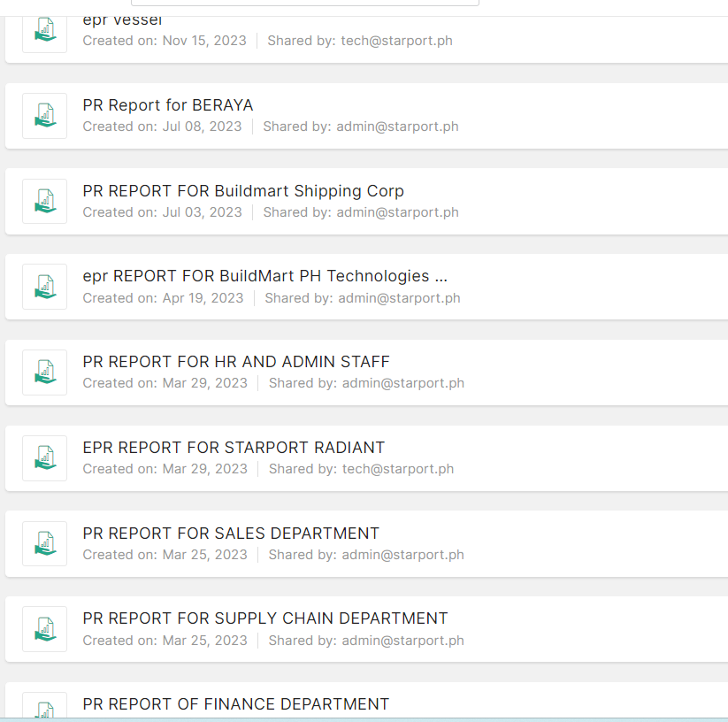Click the SUPPLY CHAIN DEPARTMENT report icon
Image resolution: width=728 pixels, height=722 pixels.
(x=44, y=629)
